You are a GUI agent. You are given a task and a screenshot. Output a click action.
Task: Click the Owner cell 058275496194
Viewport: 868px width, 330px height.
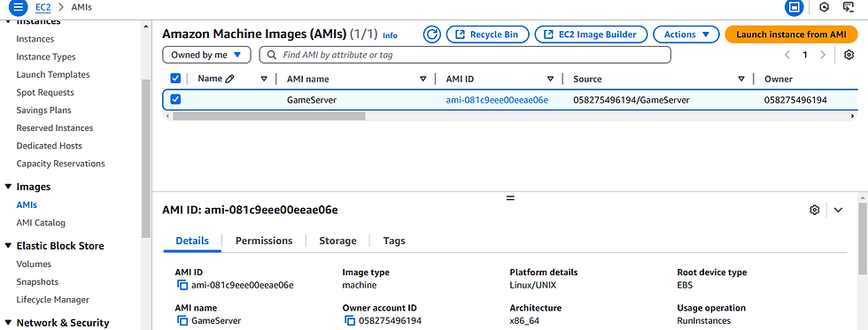click(x=795, y=100)
